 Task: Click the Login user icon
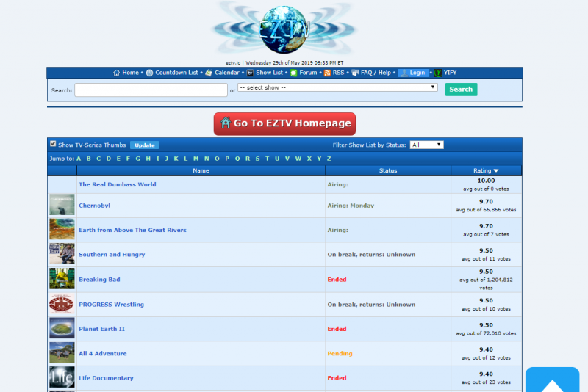(404, 73)
